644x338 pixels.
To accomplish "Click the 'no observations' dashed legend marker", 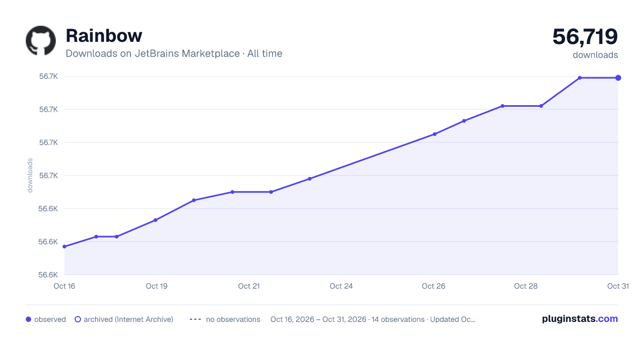I will tap(195, 319).
